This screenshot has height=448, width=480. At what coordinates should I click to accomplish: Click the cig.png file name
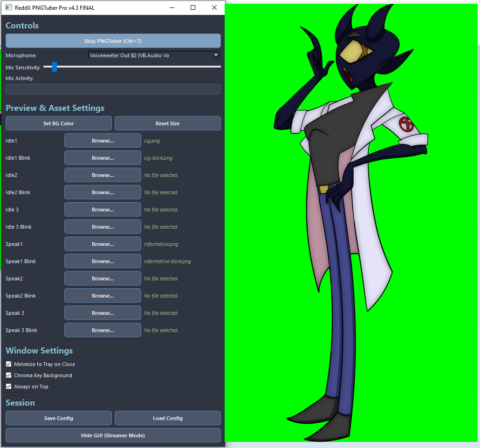click(152, 141)
